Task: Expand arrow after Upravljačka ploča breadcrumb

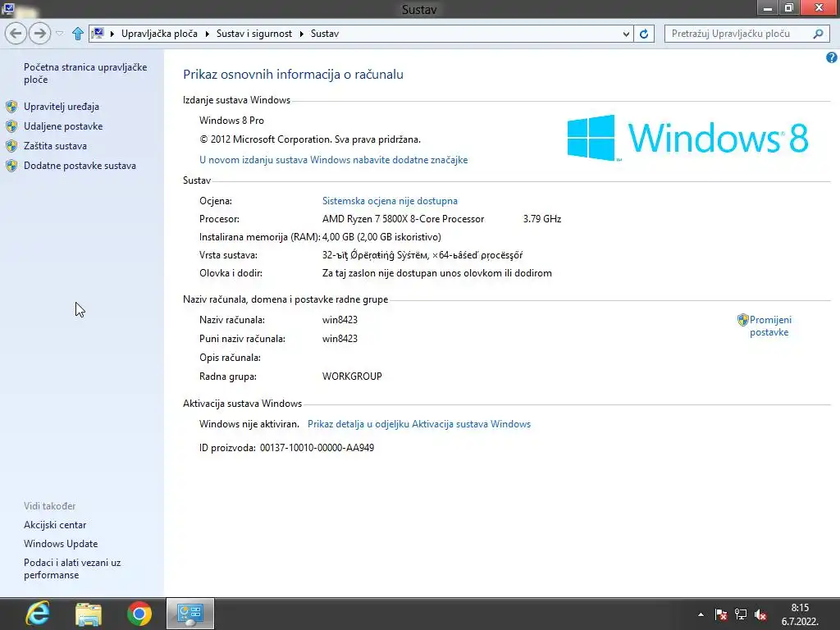Action: point(208,34)
